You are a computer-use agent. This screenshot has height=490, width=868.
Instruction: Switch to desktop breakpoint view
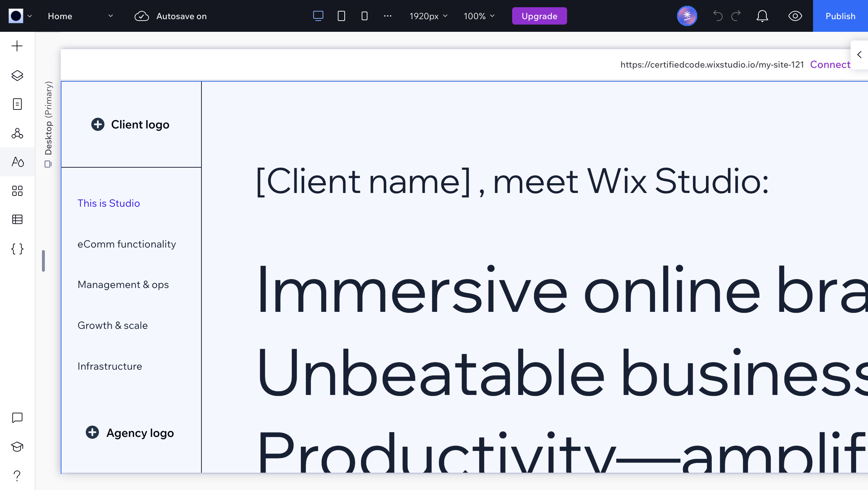[318, 16]
